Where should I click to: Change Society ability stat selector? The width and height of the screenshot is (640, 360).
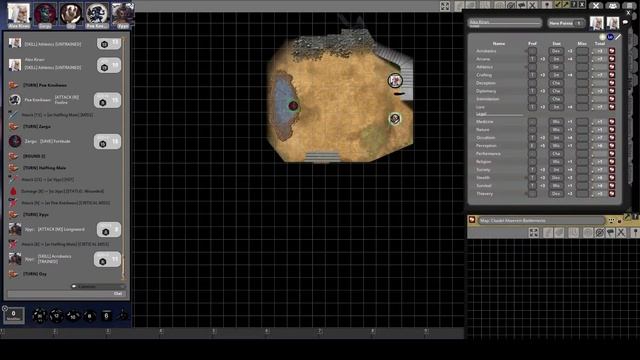pyautogui.click(x=556, y=170)
